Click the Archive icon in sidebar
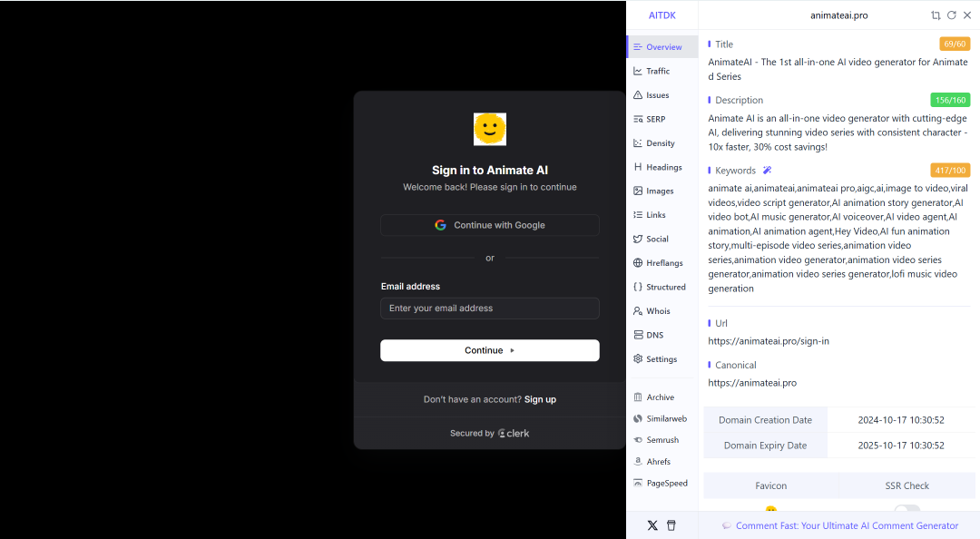Screen dimensions: 980x539 click(x=638, y=397)
